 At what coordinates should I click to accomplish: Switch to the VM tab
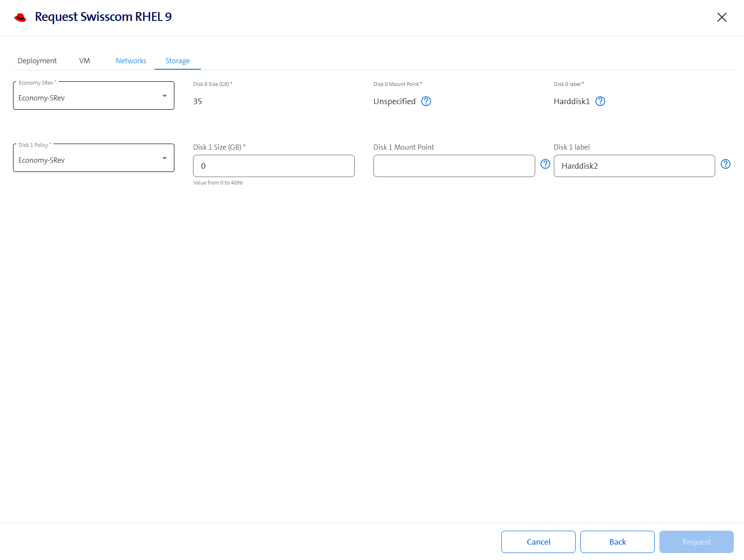[x=85, y=61]
